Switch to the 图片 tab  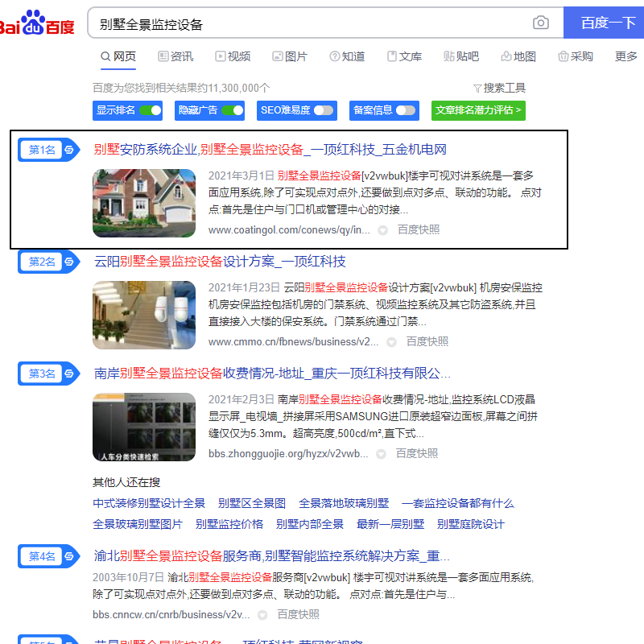(290, 56)
